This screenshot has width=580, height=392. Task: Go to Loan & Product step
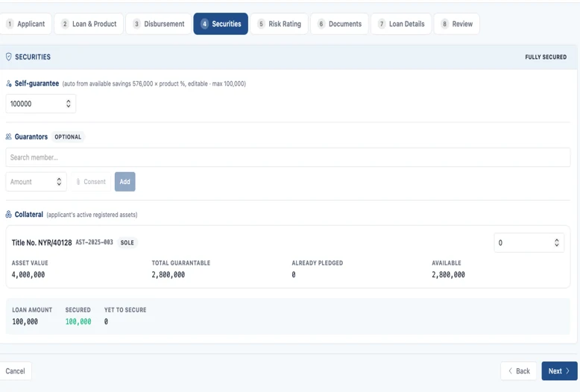[x=89, y=24]
